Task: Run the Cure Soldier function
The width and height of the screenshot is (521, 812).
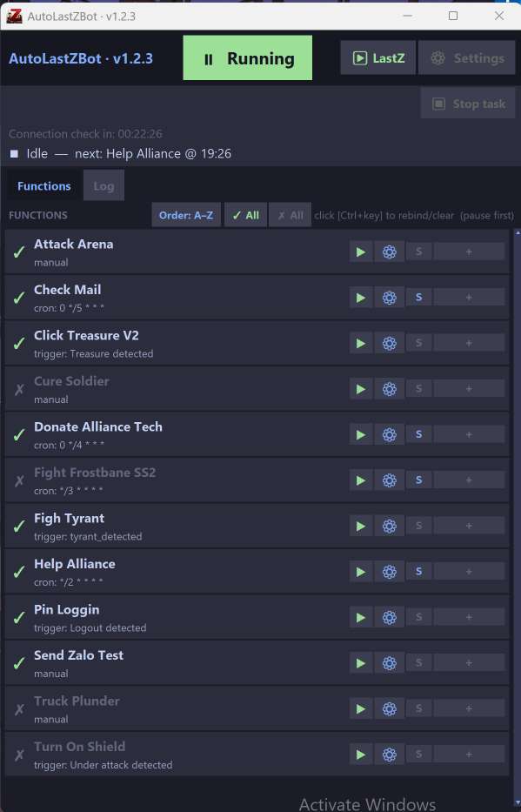Action: [361, 389]
